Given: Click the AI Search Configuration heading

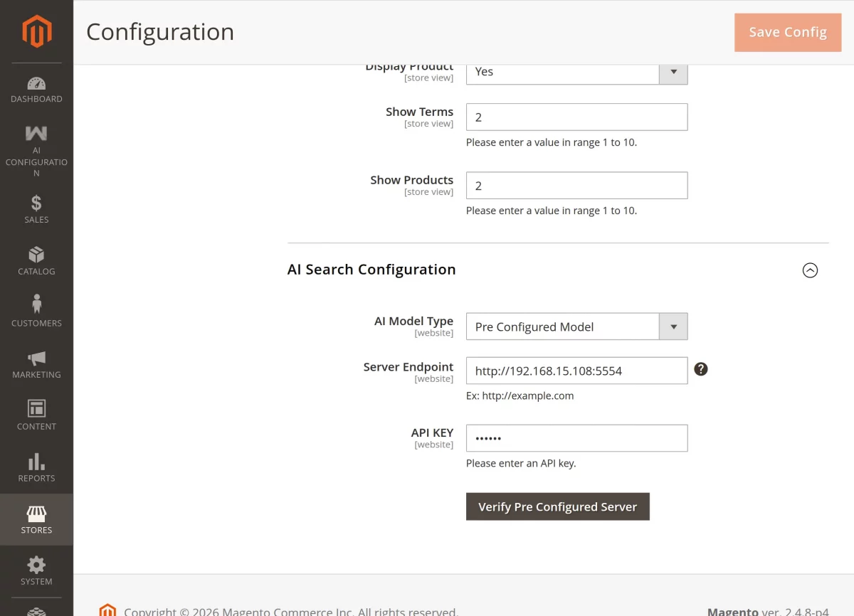Looking at the screenshot, I should point(371,270).
